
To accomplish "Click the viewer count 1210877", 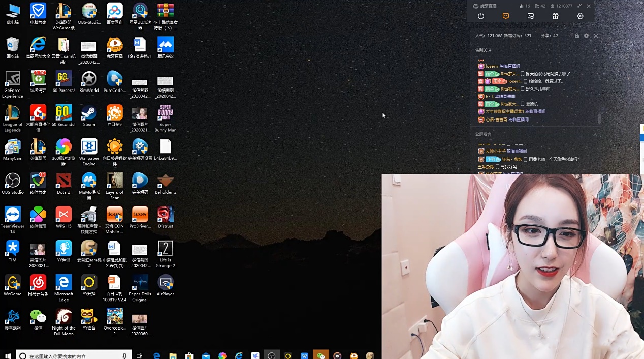I will [x=562, y=6].
